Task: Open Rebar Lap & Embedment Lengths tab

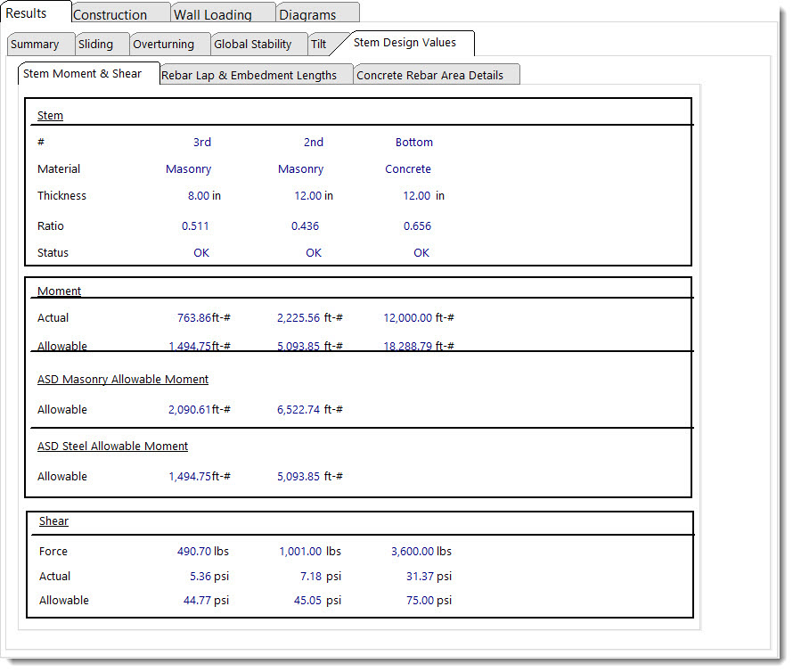Action: click(x=249, y=76)
